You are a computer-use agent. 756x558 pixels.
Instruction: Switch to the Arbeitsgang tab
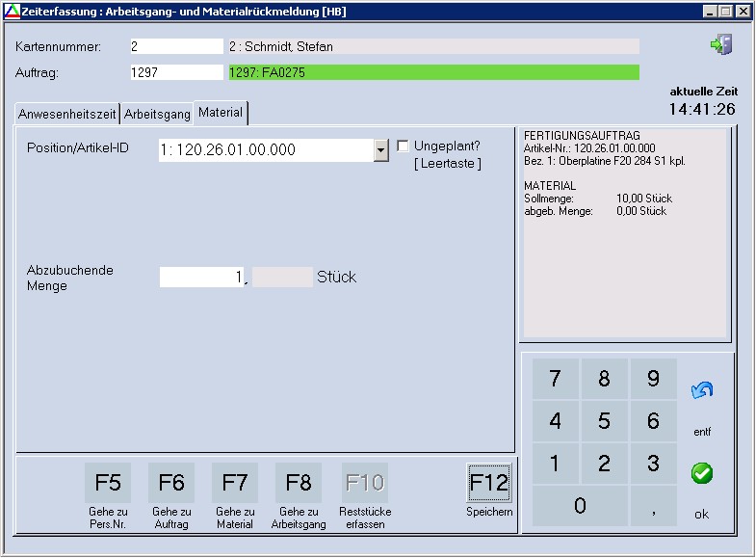click(157, 114)
